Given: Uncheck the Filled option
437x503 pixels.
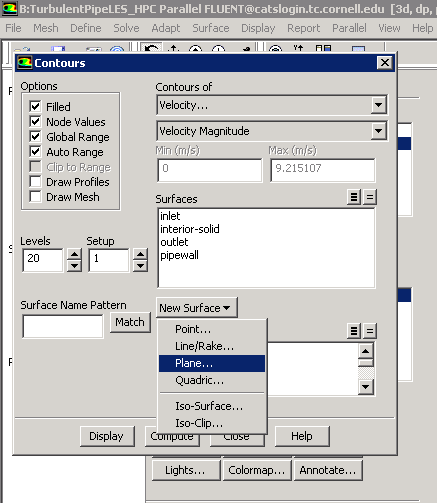Looking at the screenshot, I should 35,107.
